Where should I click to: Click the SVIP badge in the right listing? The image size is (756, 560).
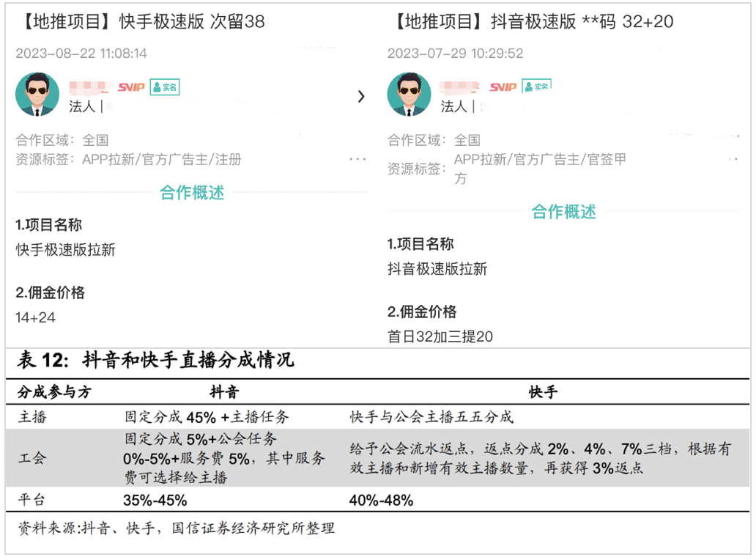503,87
